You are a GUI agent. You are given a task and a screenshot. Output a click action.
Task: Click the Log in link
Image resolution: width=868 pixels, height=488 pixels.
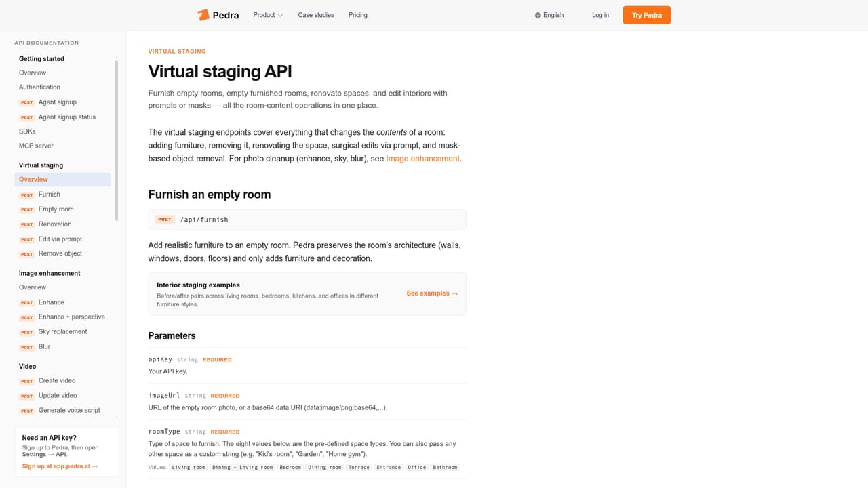pyautogui.click(x=600, y=15)
